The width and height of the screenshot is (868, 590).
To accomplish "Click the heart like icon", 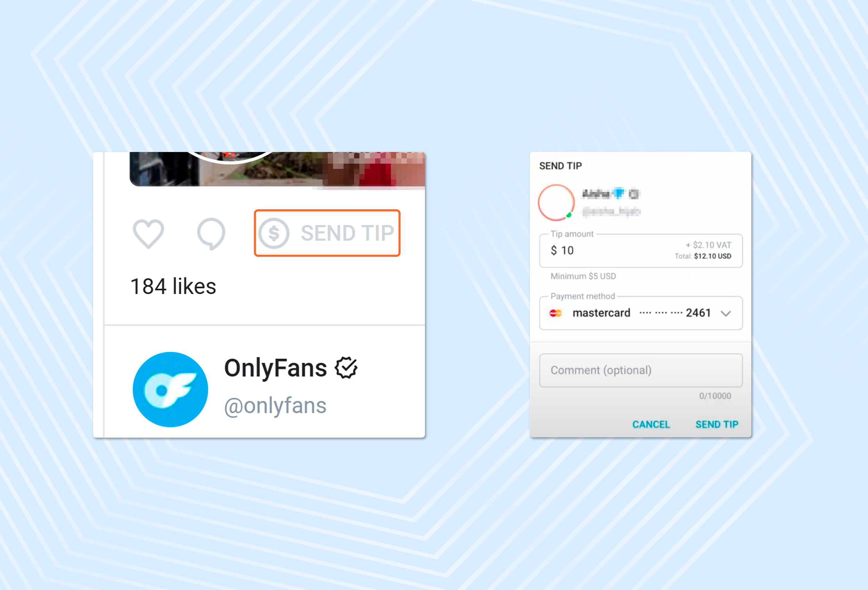I will click(148, 234).
